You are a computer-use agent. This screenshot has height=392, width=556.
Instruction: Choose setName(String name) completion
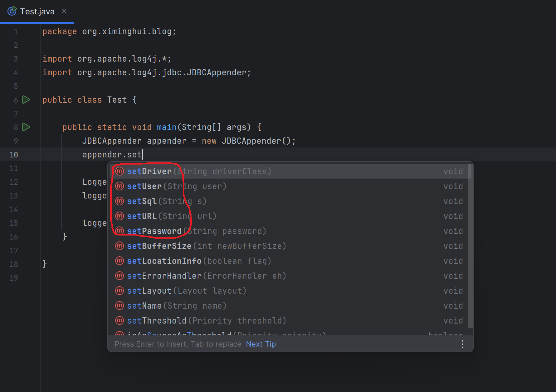click(x=290, y=306)
